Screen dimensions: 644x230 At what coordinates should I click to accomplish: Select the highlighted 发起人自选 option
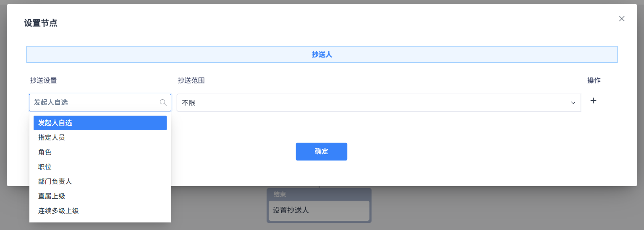[100, 123]
